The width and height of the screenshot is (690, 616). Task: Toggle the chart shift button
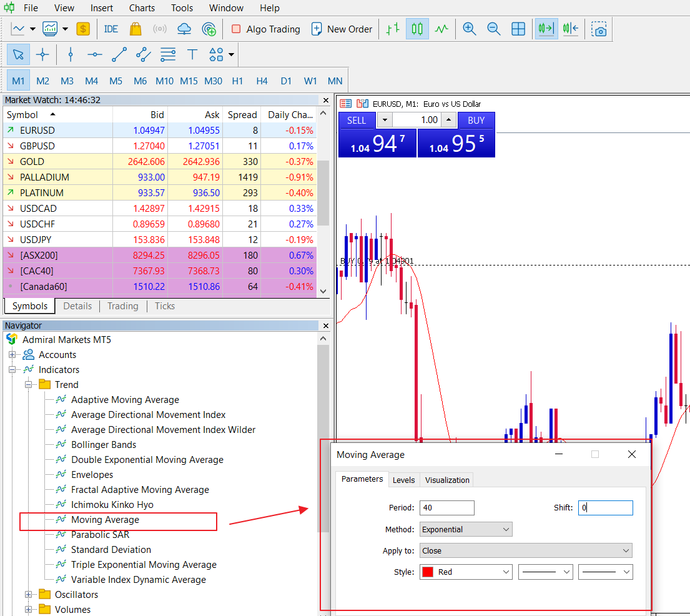click(x=570, y=29)
